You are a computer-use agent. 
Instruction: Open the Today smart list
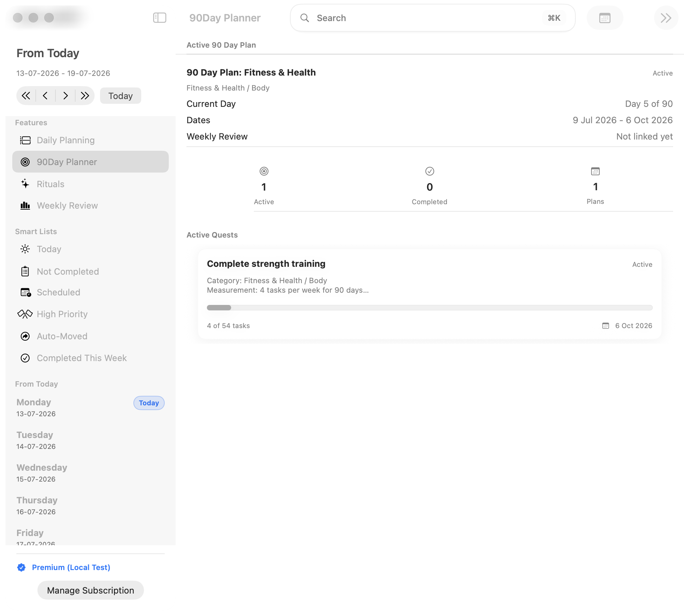(x=91, y=249)
